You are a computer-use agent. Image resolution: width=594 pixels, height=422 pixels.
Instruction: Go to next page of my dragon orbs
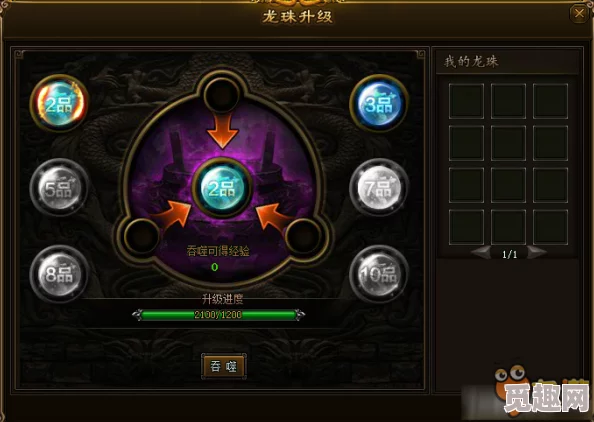click(537, 253)
